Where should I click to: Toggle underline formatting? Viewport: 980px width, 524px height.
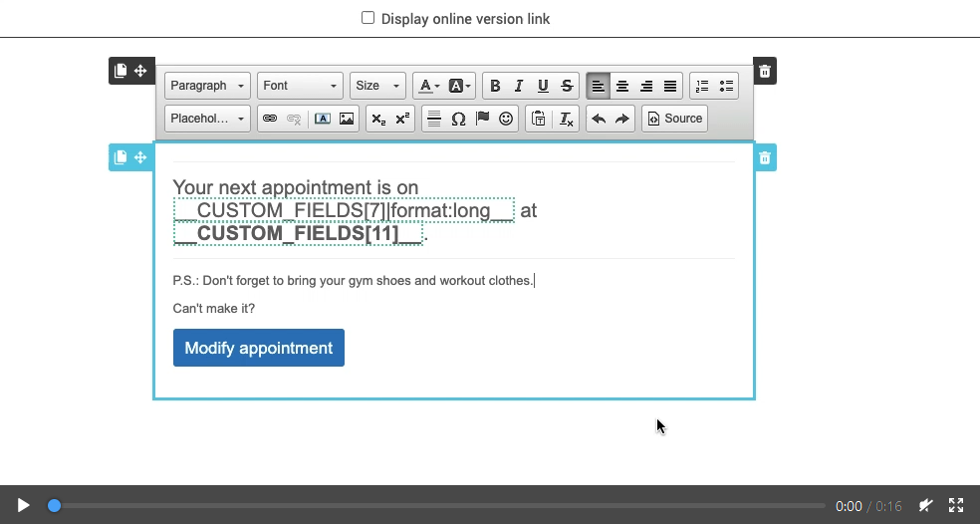[543, 86]
